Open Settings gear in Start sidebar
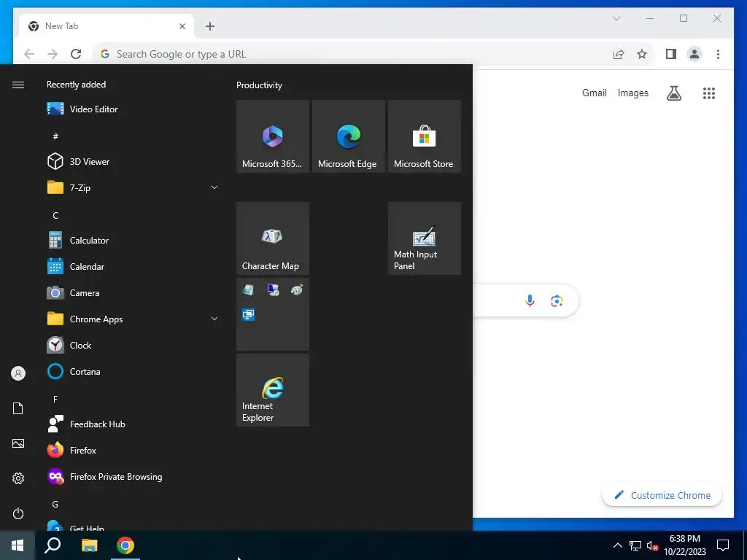The image size is (747, 560). (x=18, y=478)
